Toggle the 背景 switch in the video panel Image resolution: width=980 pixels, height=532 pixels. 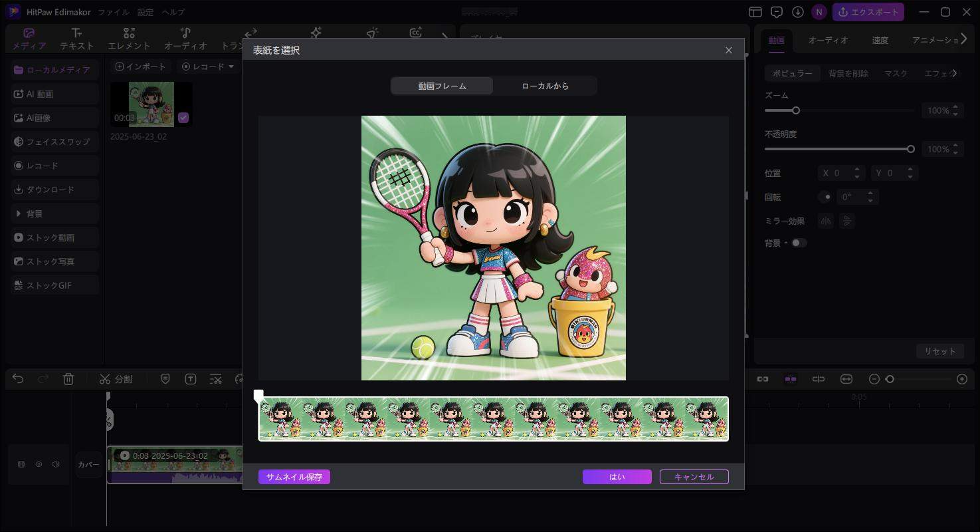(x=799, y=243)
